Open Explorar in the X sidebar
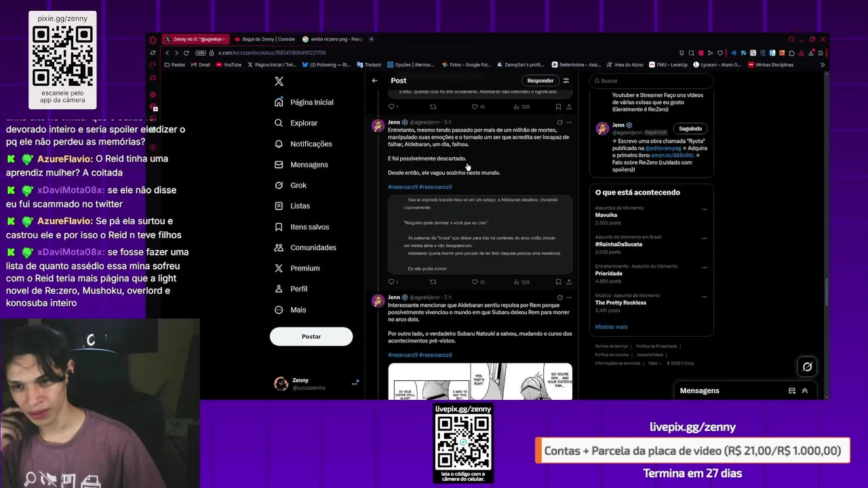Image resolution: width=868 pixels, height=488 pixels. point(296,123)
